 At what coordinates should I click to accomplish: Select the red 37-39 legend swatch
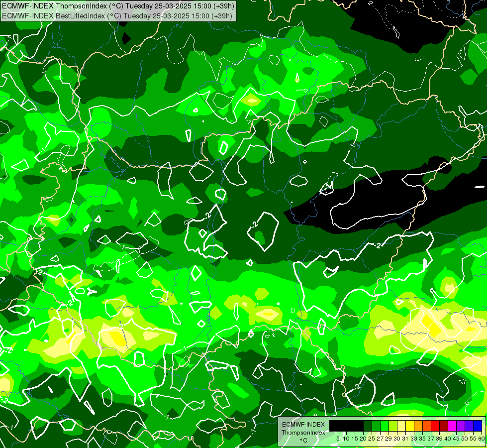click(435, 426)
